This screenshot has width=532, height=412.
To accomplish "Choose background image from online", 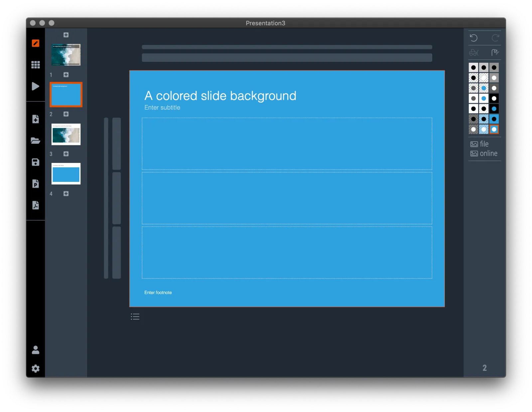I will pyautogui.click(x=484, y=153).
